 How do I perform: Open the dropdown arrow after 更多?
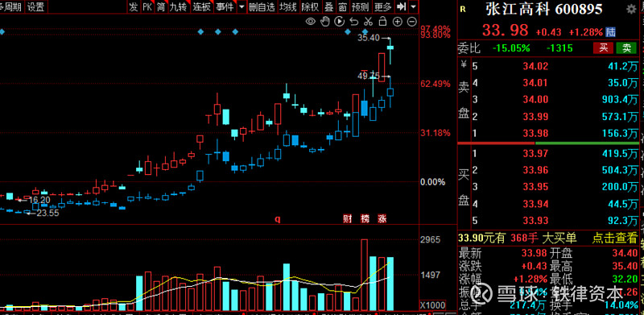click(x=413, y=6)
